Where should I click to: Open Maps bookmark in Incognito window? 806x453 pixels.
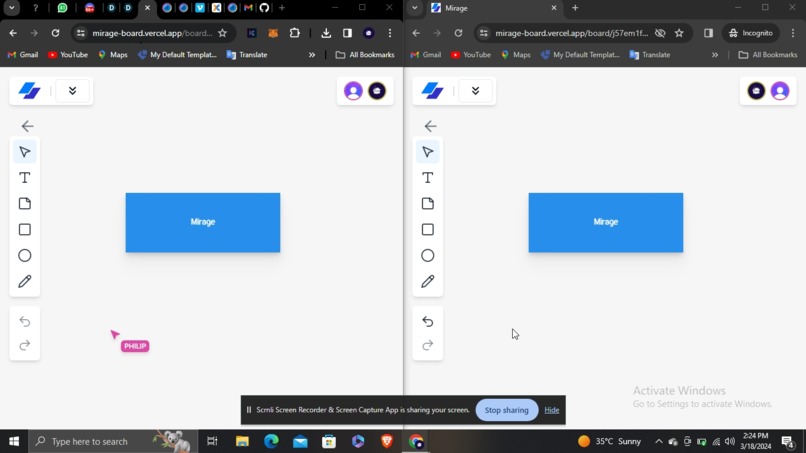point(516,55)
